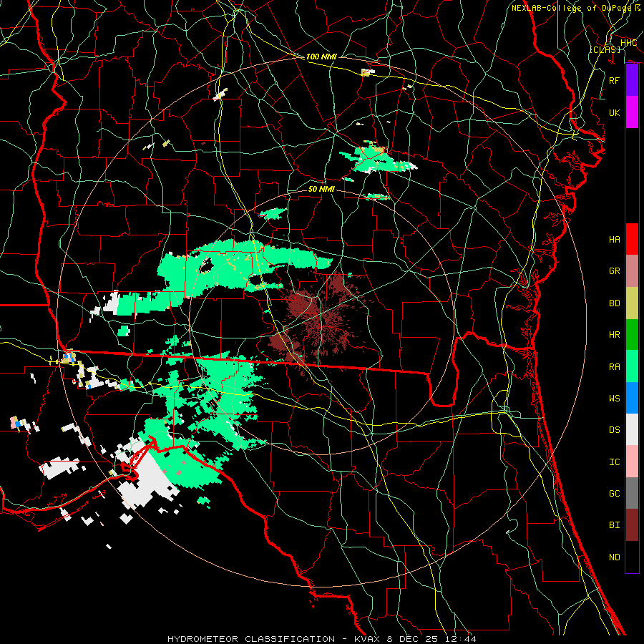Select the BD yellow legend block
This screenshot has width=644, height=644.
pyautogui.click(x=632, y=303)
